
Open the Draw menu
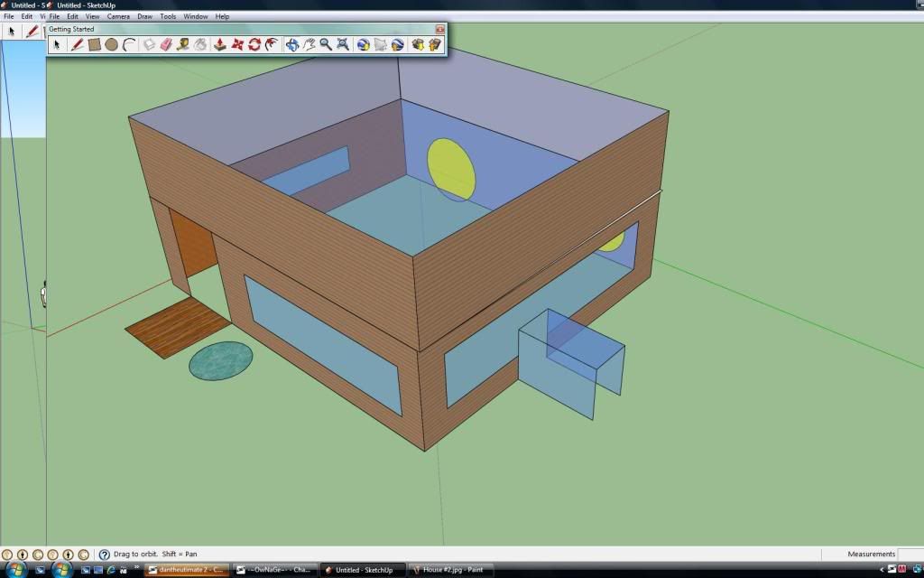pyautogui.click(x=144, y=16)
